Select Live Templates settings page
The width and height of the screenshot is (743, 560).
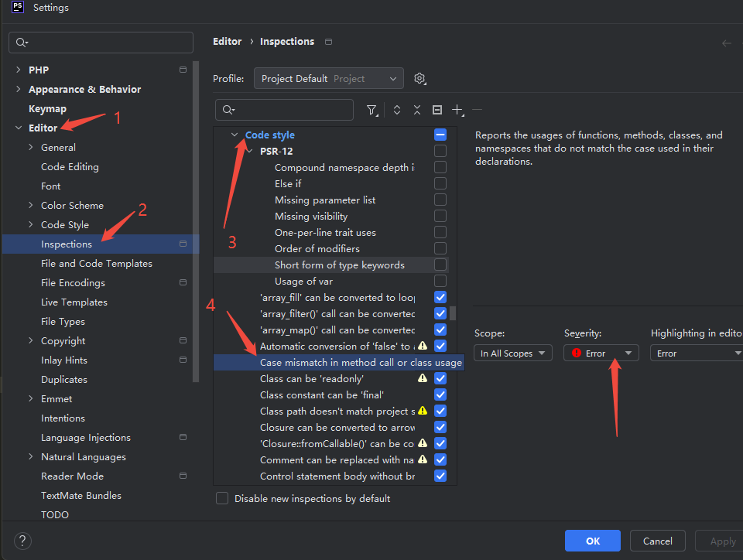click(74, 302)
